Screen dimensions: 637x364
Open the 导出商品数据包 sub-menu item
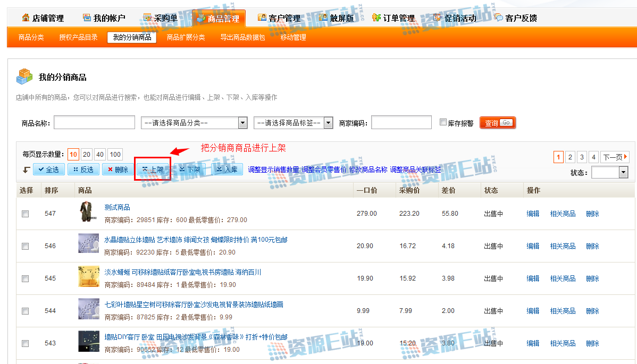[x=242, y=38]
